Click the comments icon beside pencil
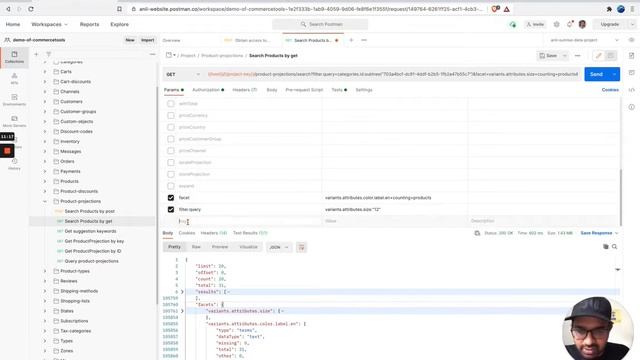 (611, 56)
